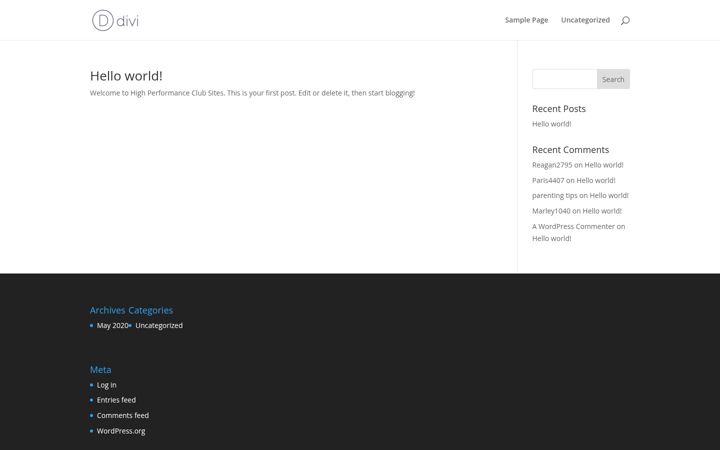Click the Recent Posts heading
The width and height of the screenshot is (720, 450).
(x=559, y=109)
